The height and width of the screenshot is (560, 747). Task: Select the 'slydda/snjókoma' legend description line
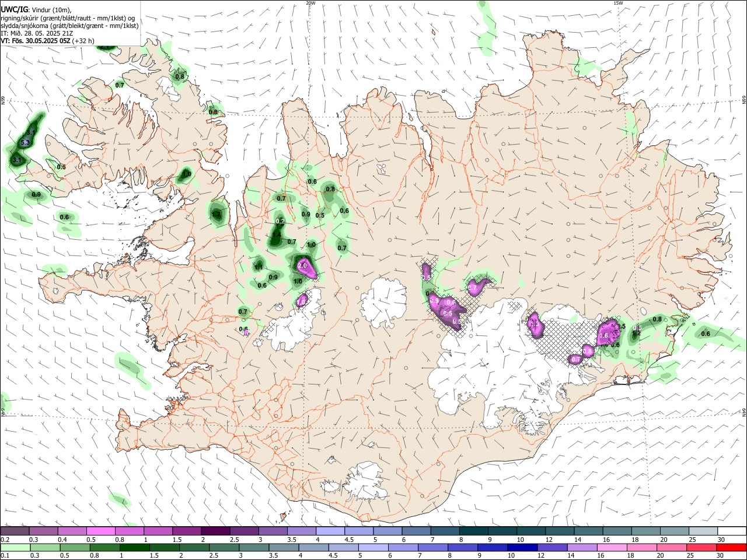[x=69, y=26]
